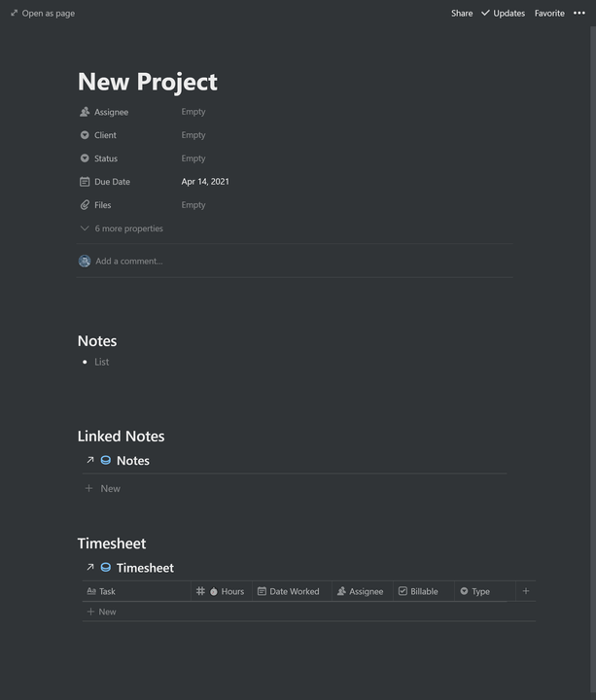Screen dimensions: 596x700
Task: Click the blue Notes database icon
Action: point(106,460)
